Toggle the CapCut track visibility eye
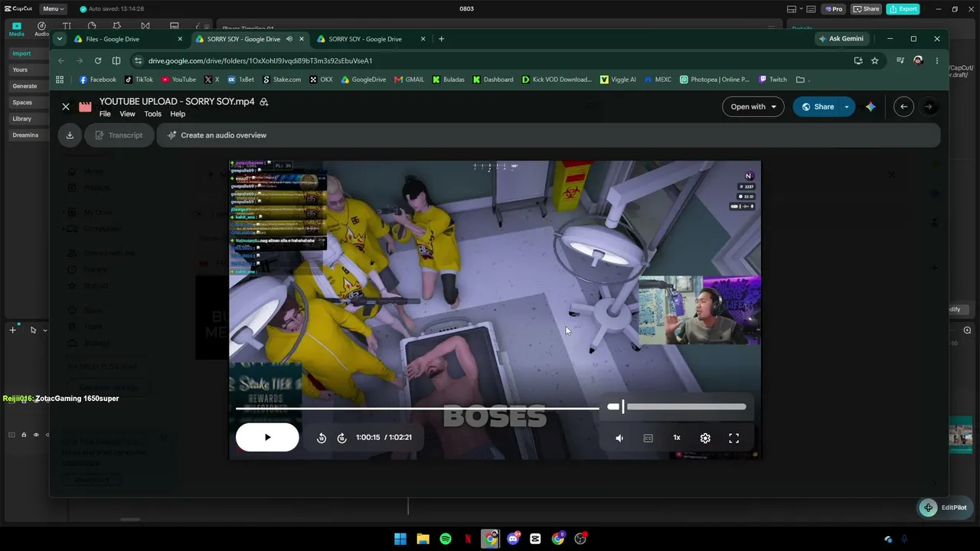This screenshot has width=980, height=551. (x=36, y=435)
